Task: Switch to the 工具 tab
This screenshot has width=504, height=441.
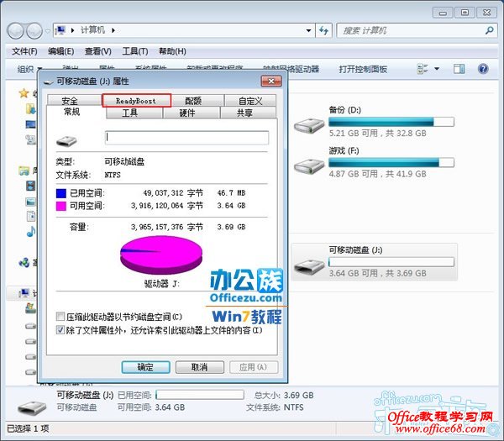Action: pyautogui.click(x=130, y=113)
